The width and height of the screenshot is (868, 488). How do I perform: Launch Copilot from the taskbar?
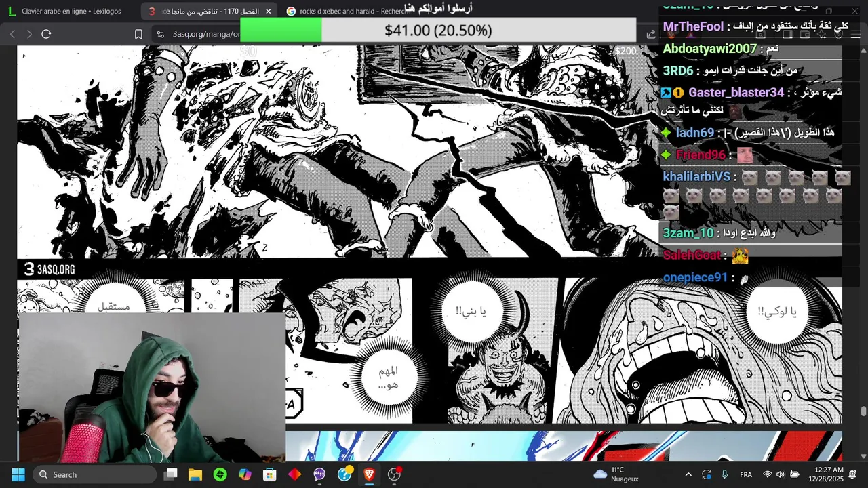pos(245,474)
